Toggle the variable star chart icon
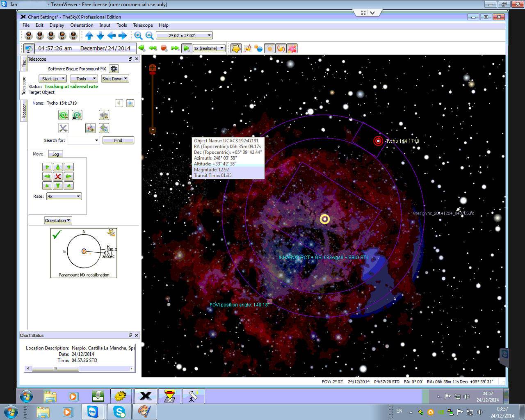The image size is (525, 420). point(247,48)
